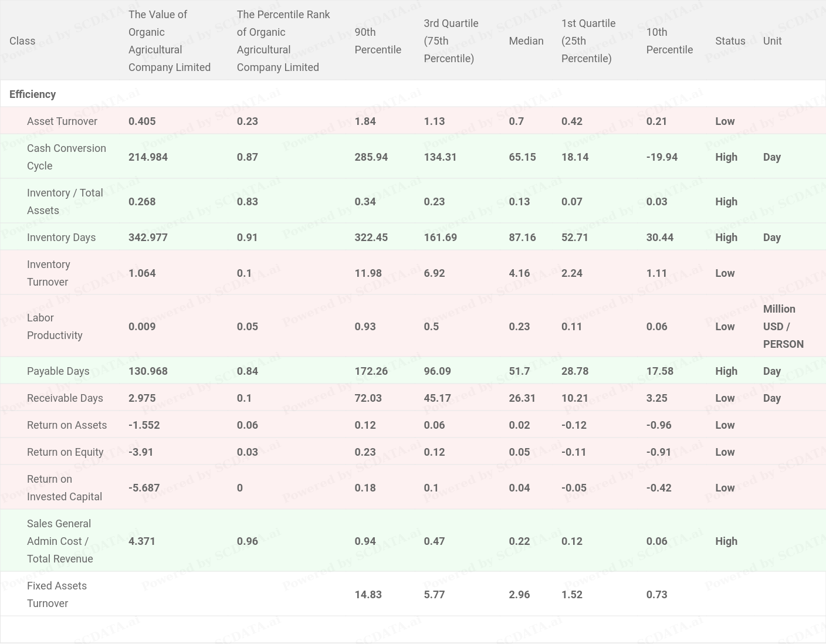Click the Unit column header
Viewport: 826px width, 644px height.
coord(772,40)
